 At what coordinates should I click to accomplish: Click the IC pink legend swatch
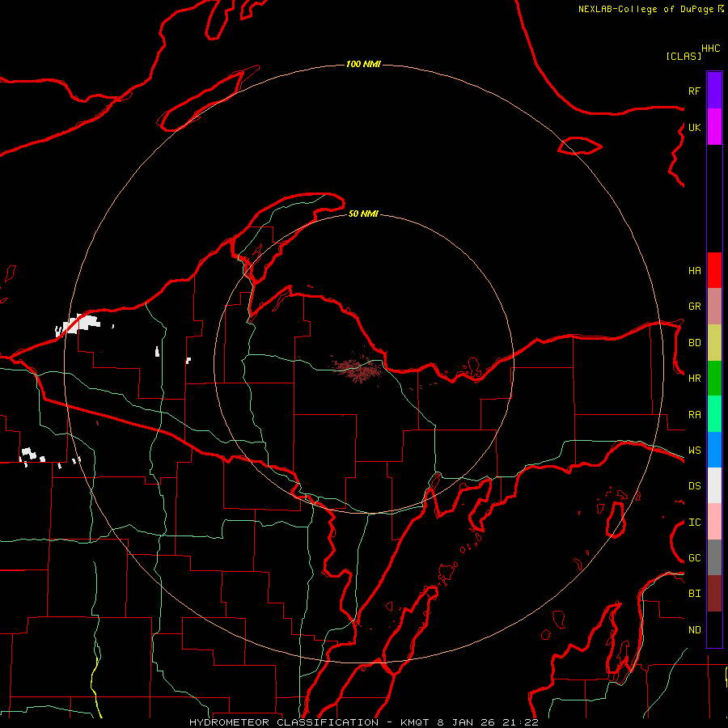(x=714, y=522)
